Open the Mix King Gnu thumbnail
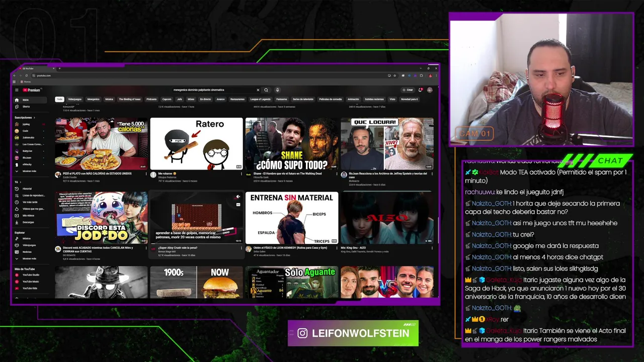 [387, 218]
